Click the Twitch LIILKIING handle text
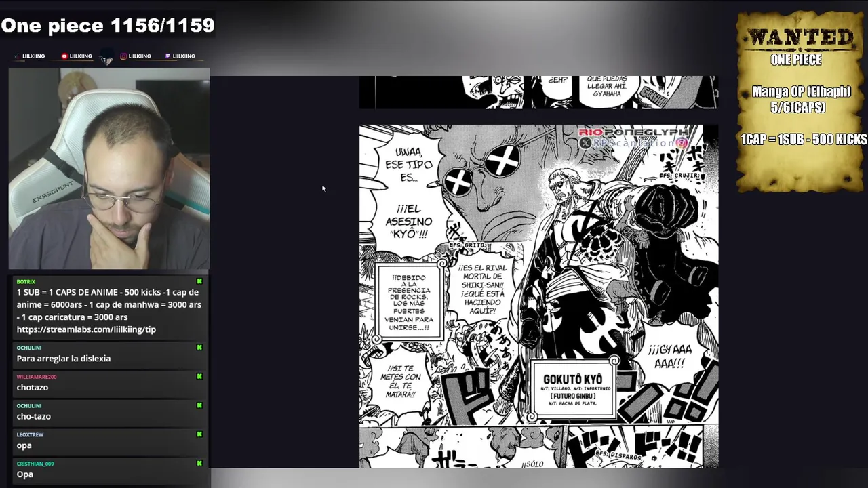The height and width of the screenshot is (488, 868). 184,56
